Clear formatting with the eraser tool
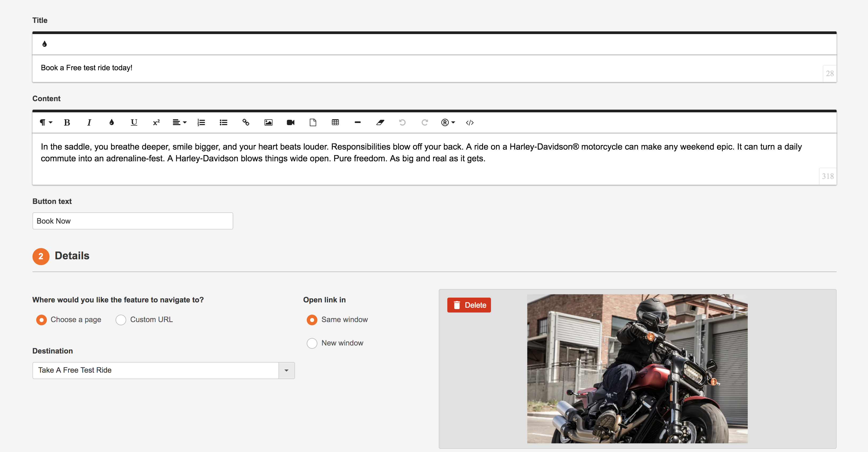This screenshot has width=868, height=452. click(380, 122)
